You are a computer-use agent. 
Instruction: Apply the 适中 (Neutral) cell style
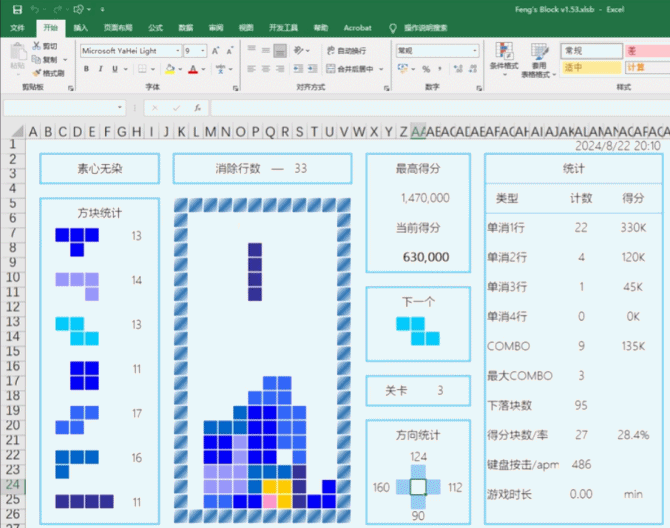coord(591,67)
